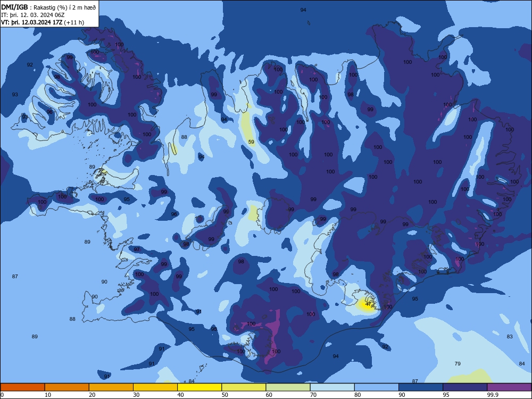The width and height of the screenshot is (532, 399).
Task: Pick the 40–50% bright yellow legend swatch
Action: pos(199,387)
